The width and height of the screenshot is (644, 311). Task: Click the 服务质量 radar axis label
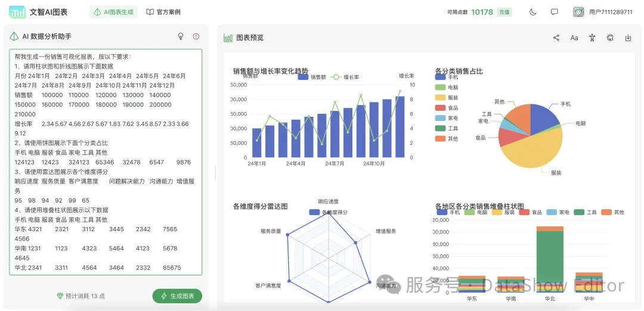(x=271, y=231)
